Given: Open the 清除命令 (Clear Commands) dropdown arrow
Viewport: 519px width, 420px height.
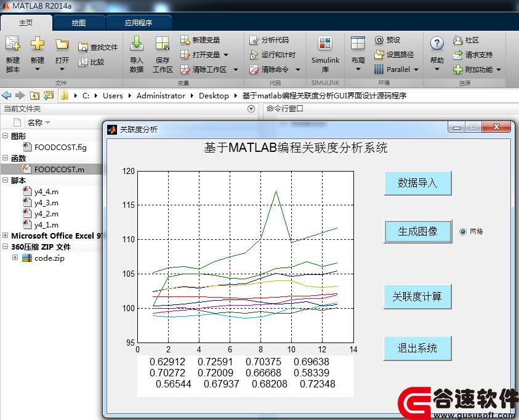Looking at the screenshot, I should [298, 69].
